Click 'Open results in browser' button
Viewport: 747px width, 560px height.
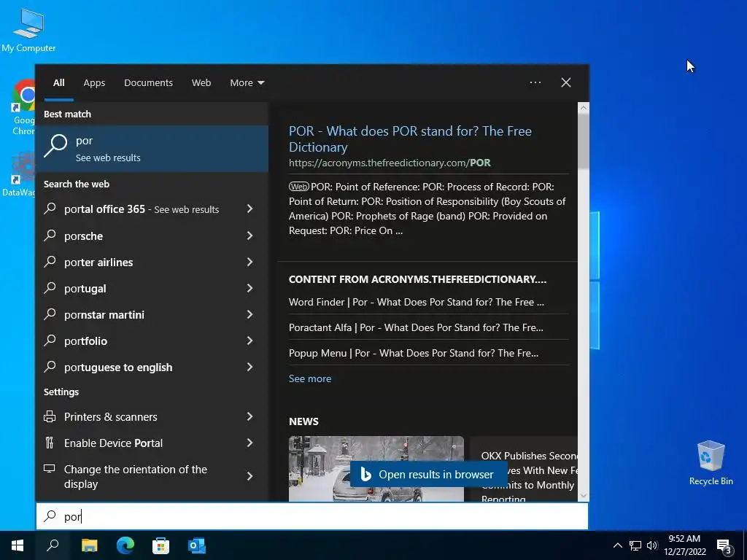tap(428, 474)
